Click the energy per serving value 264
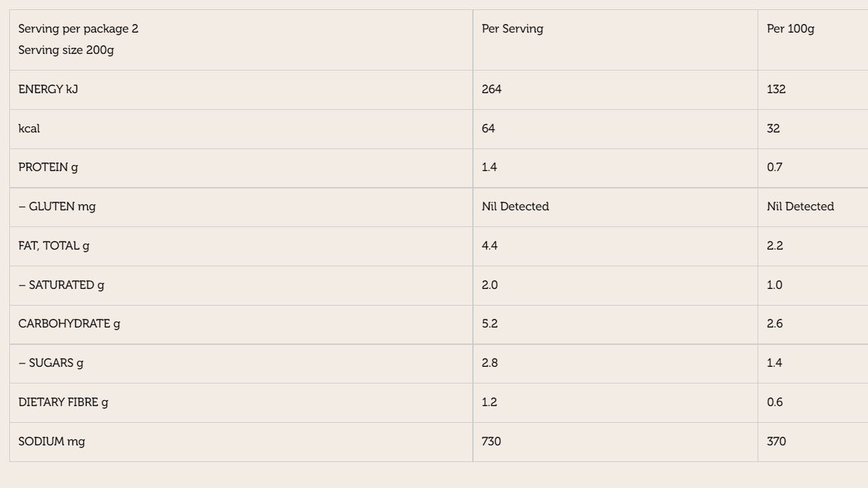The width and height of the screenshot is (868, 488). [x=492, y=89]
